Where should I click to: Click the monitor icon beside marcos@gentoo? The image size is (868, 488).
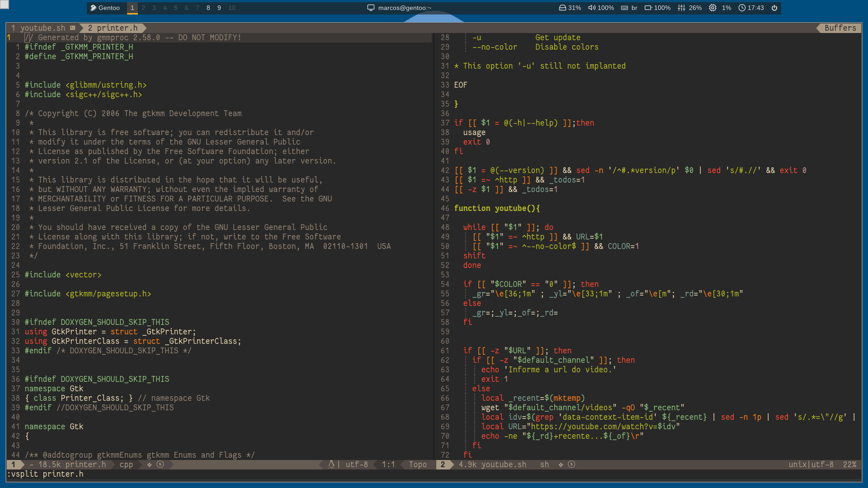click(371, 8)
